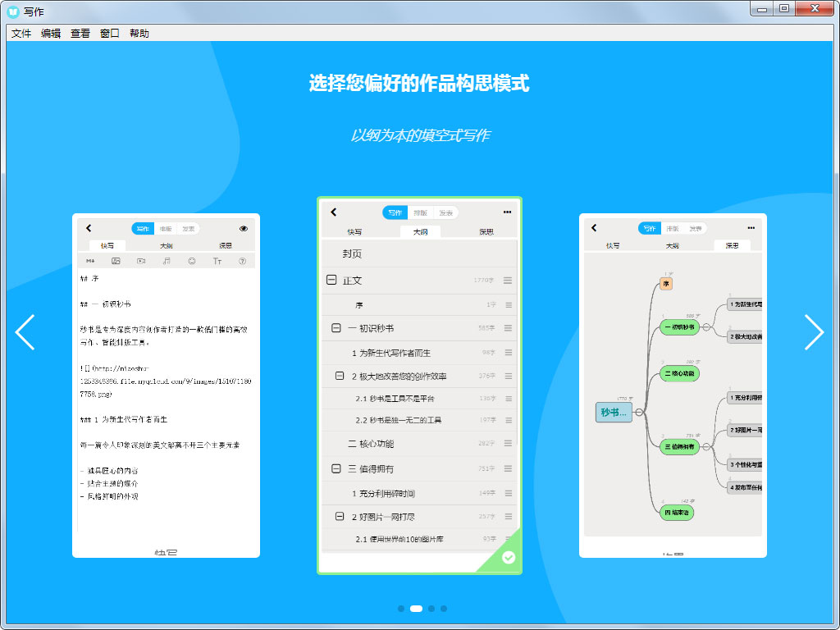Choose the 快写 markdown editor card

166,386
